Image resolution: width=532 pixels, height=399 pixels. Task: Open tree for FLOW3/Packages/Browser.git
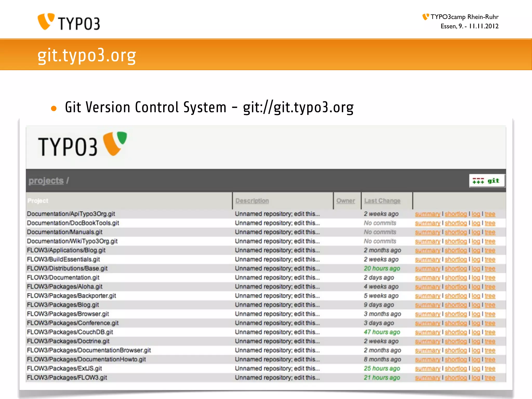[490, 314]
